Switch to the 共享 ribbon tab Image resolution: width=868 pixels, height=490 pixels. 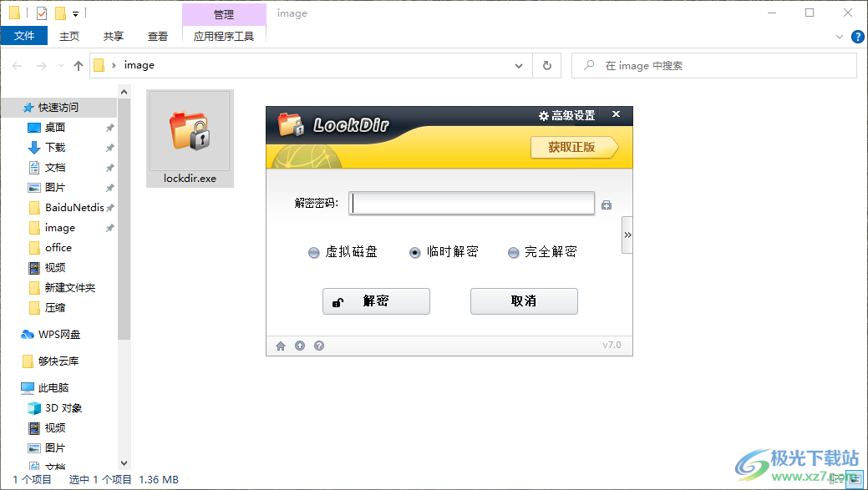point(114,36)
